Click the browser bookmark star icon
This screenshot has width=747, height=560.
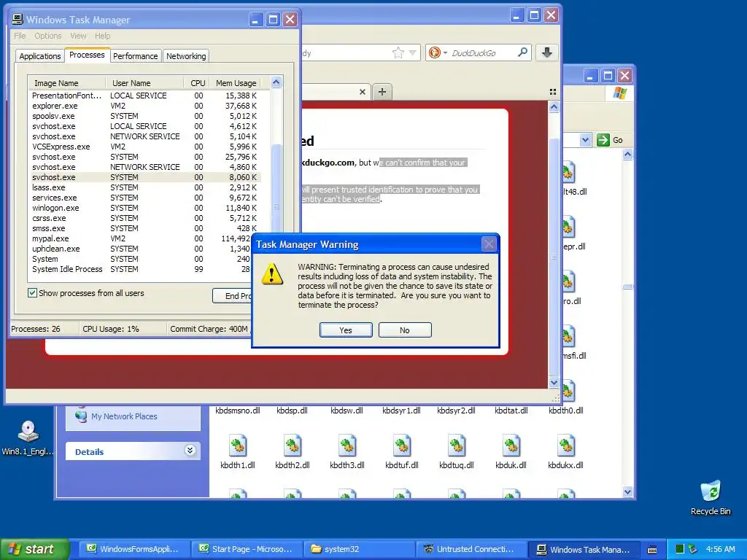tap(398, 52)
